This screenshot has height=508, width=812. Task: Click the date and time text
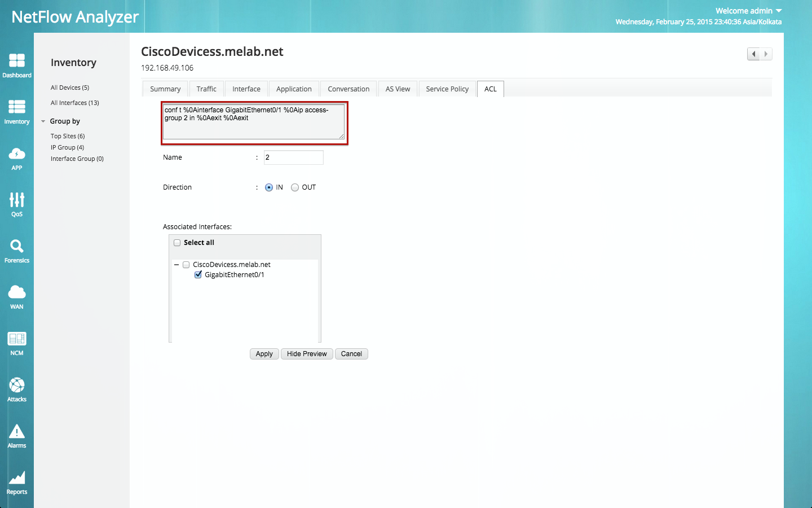click(699, 22)
